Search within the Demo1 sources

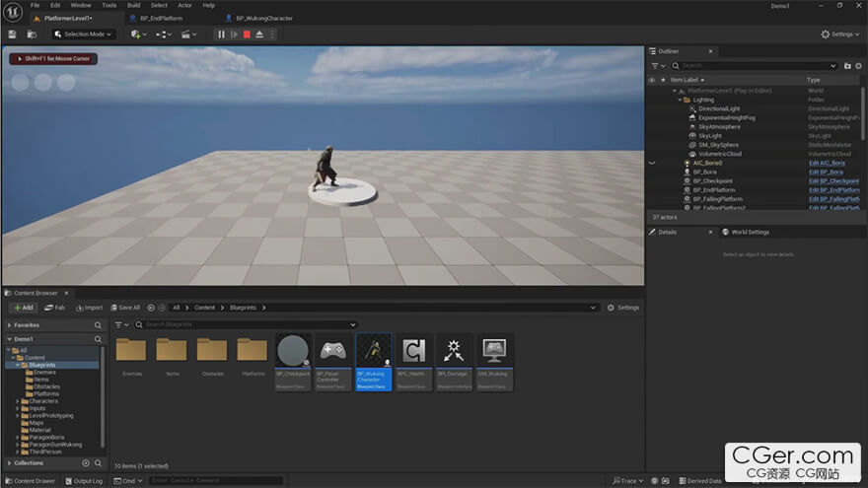[x=98, y=339]
